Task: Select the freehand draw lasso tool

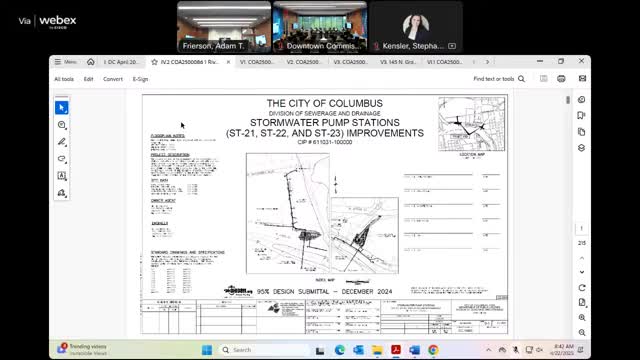Action: click(x=62, y=159)
